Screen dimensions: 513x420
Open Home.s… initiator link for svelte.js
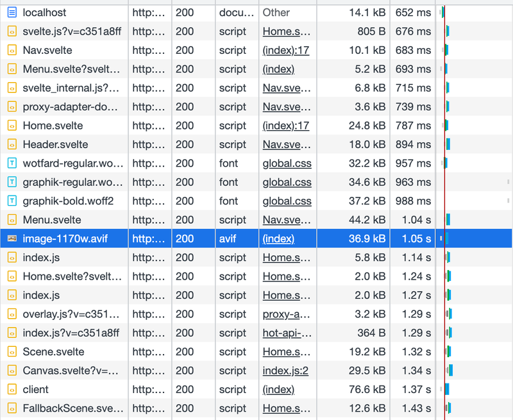[x=287, y=31]
